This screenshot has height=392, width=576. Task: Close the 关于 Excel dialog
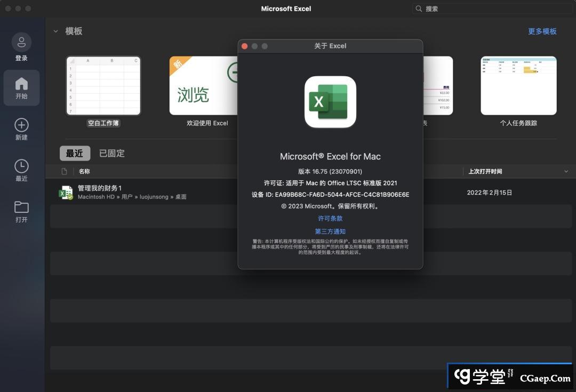[245, 46]
